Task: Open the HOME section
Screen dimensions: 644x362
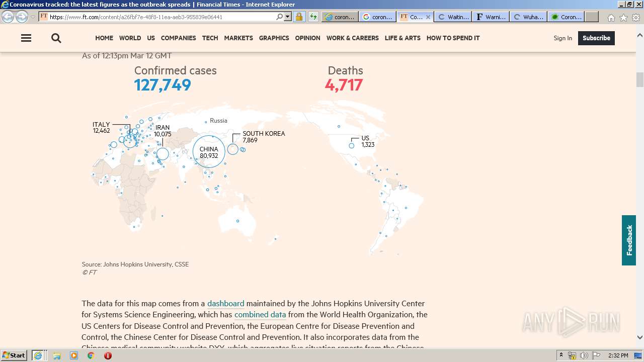Action: [x=104, y=38]
